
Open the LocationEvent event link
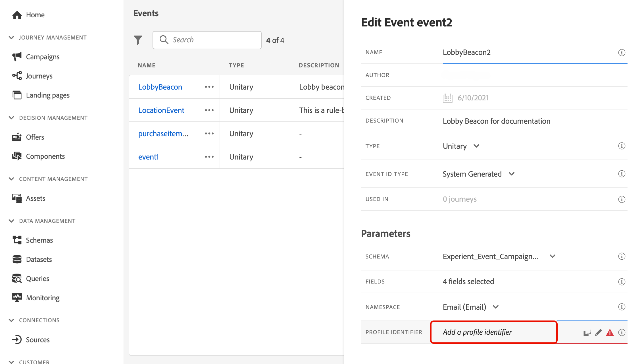point(161,110)
